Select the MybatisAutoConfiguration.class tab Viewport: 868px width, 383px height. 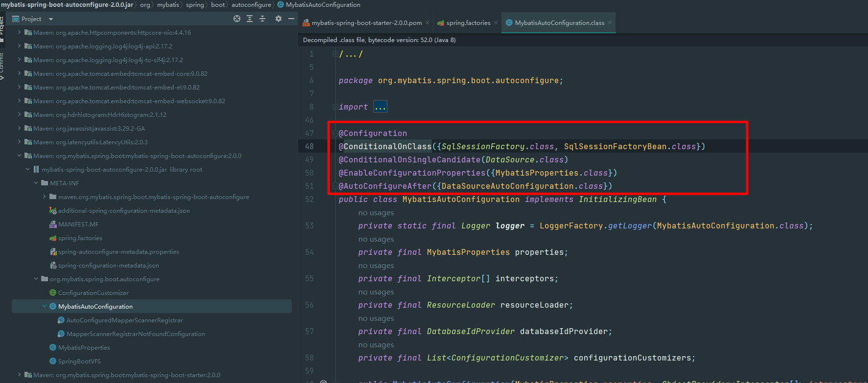point(560,23)
